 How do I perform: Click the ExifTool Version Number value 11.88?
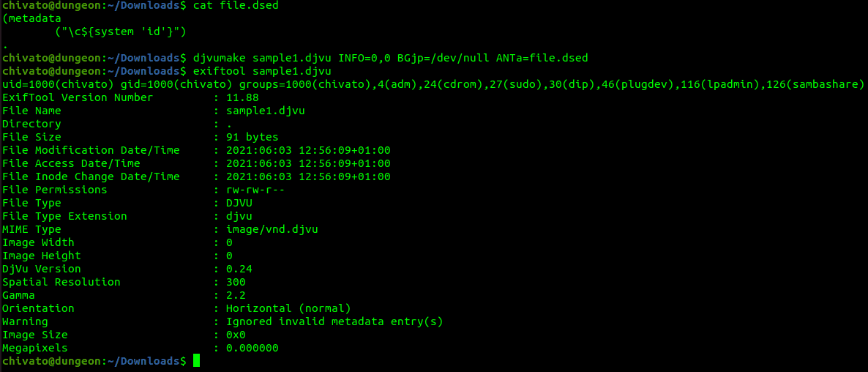tap(243, 98)
